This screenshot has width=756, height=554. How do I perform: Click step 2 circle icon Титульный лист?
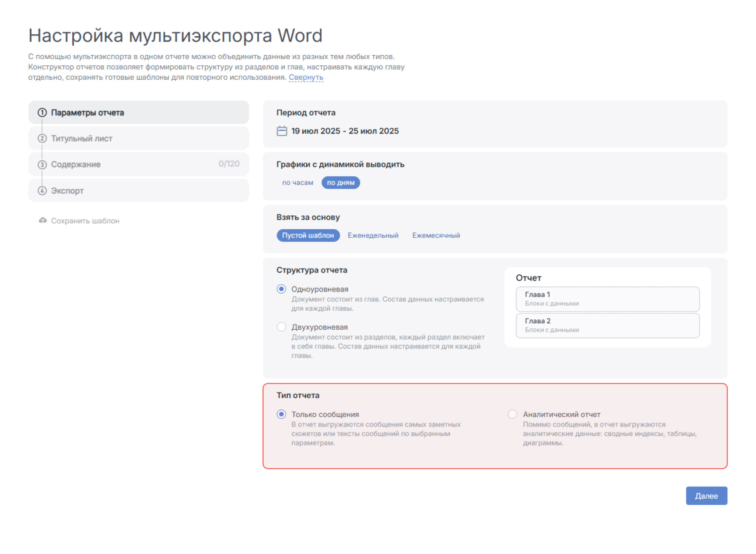pyautogui.click(x=42, y=138)
